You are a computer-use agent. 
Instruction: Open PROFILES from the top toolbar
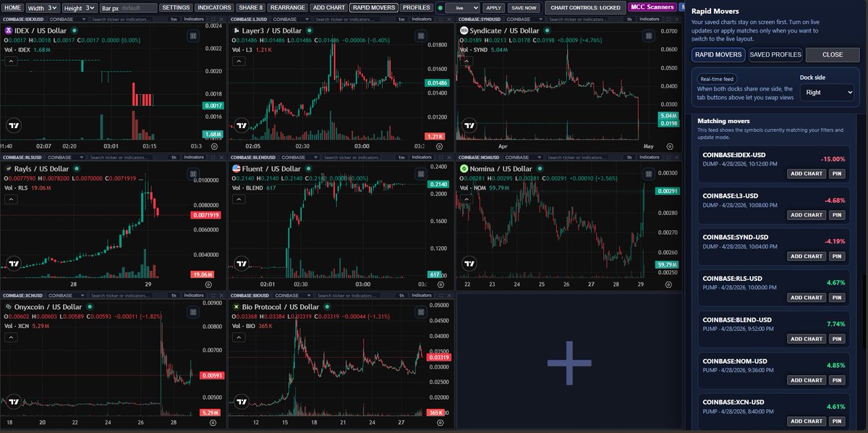(x=417, y=7)
